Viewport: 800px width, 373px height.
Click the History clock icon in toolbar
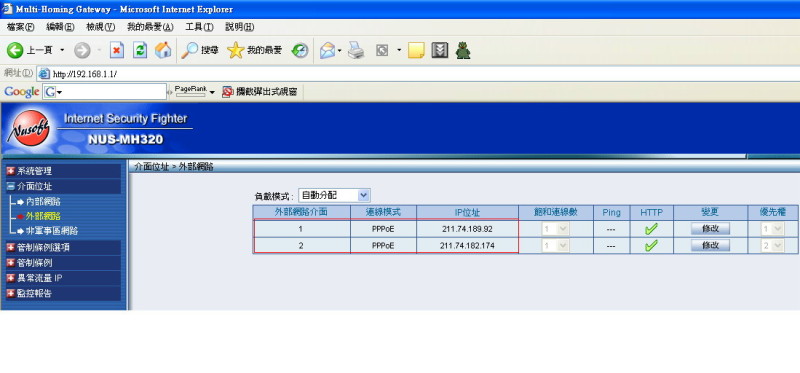click(300, 50)
